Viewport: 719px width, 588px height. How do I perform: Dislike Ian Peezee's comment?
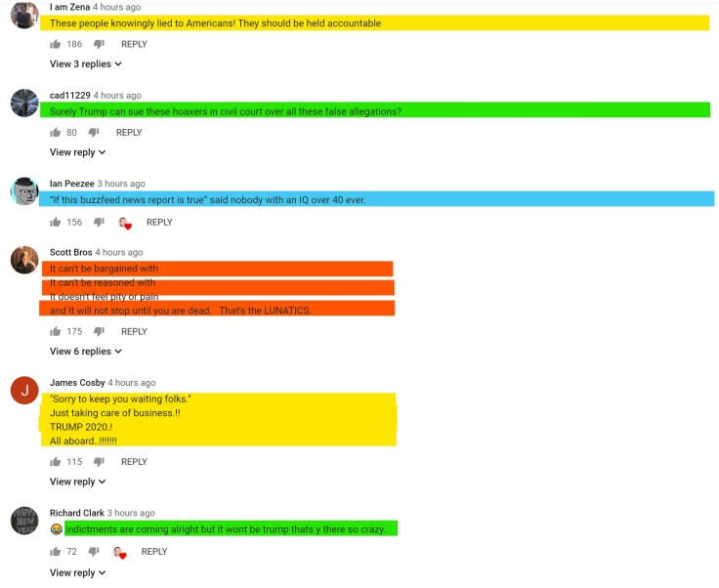tap(99, 222)
